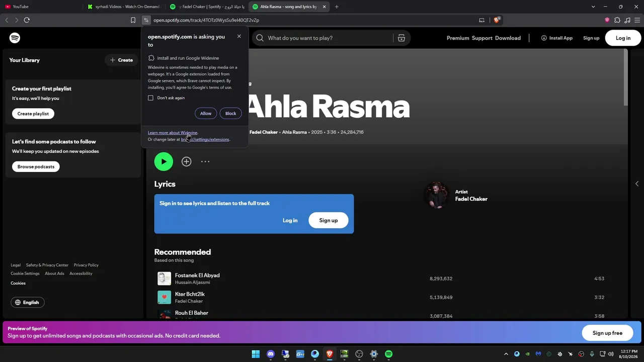Allow Google Widevine installation

click(206, 113)
